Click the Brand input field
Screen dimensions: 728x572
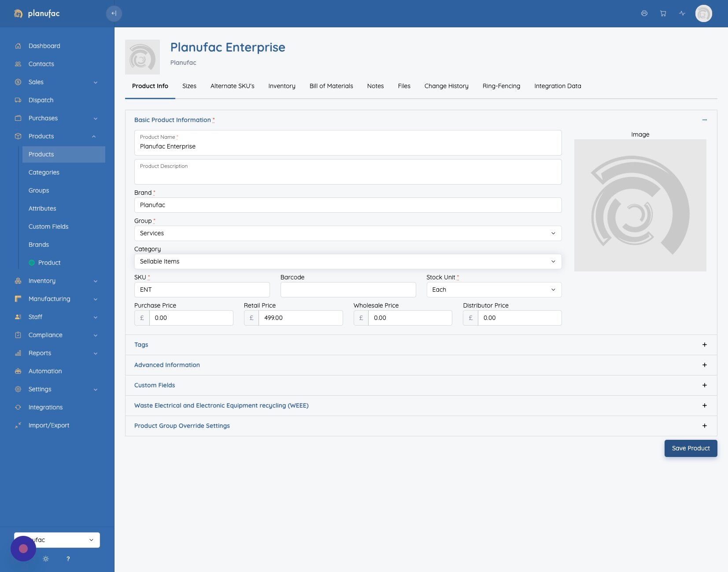coord(348,205)
